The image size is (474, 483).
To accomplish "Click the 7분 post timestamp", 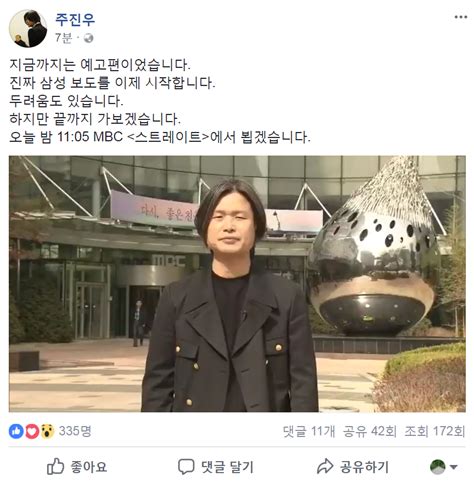I will click(x=63, y=38).
